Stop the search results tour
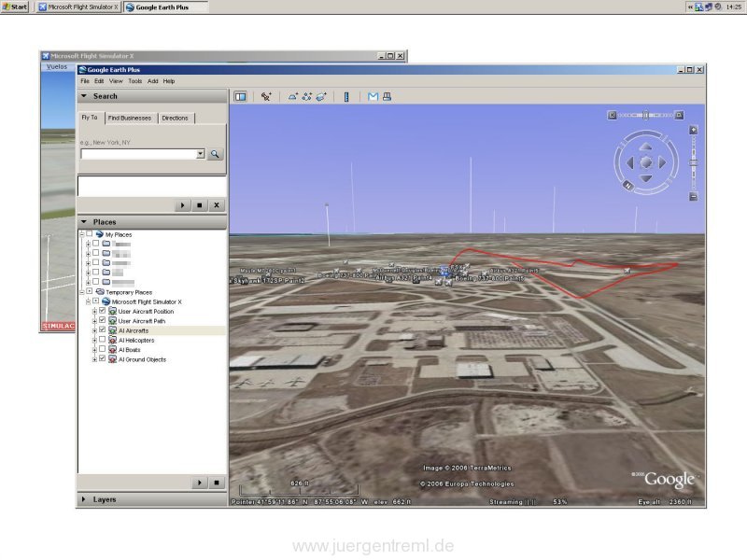 (199, 205)
